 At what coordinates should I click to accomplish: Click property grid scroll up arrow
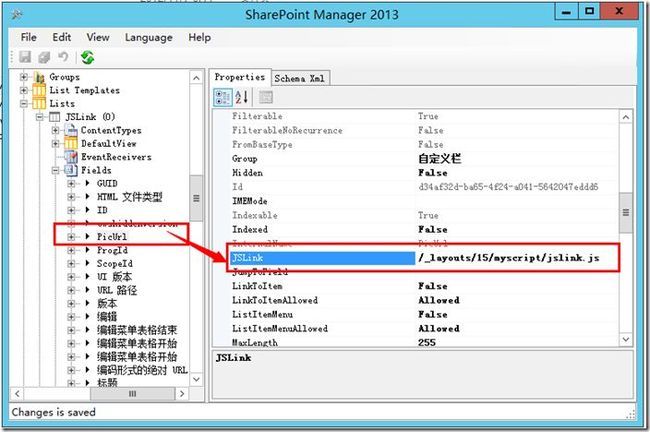pyautogui.click(x=626, y=117)
